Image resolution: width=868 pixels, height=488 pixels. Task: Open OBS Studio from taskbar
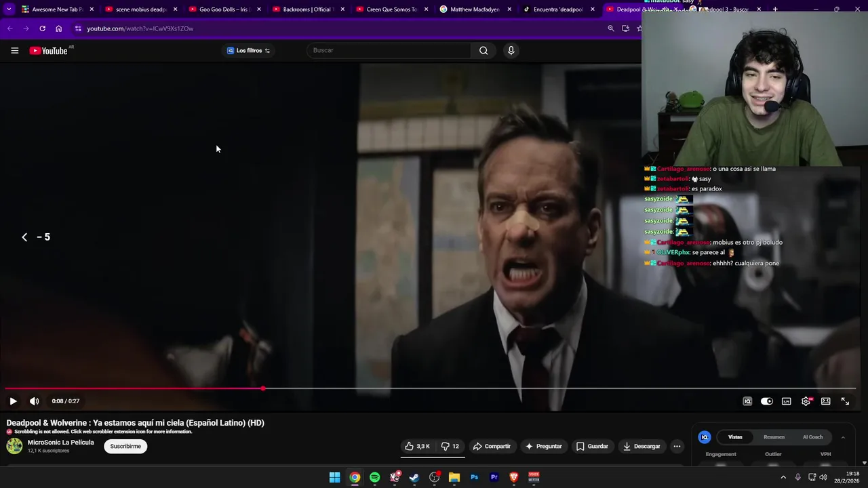pyautogui.click(x=434, y=477)
